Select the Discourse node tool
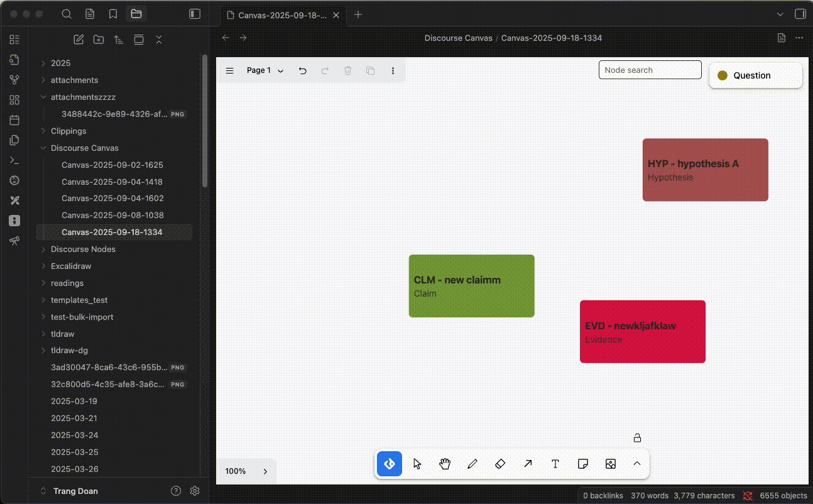 pos(390,464)
